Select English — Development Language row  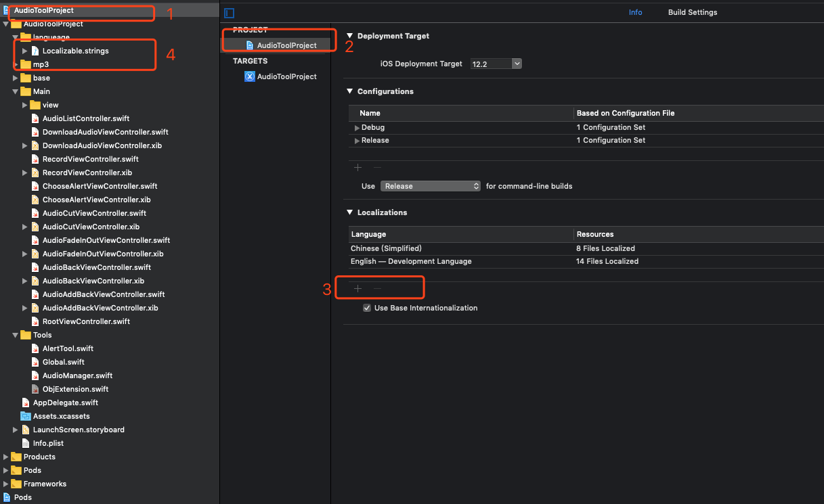tap(586, 261)
